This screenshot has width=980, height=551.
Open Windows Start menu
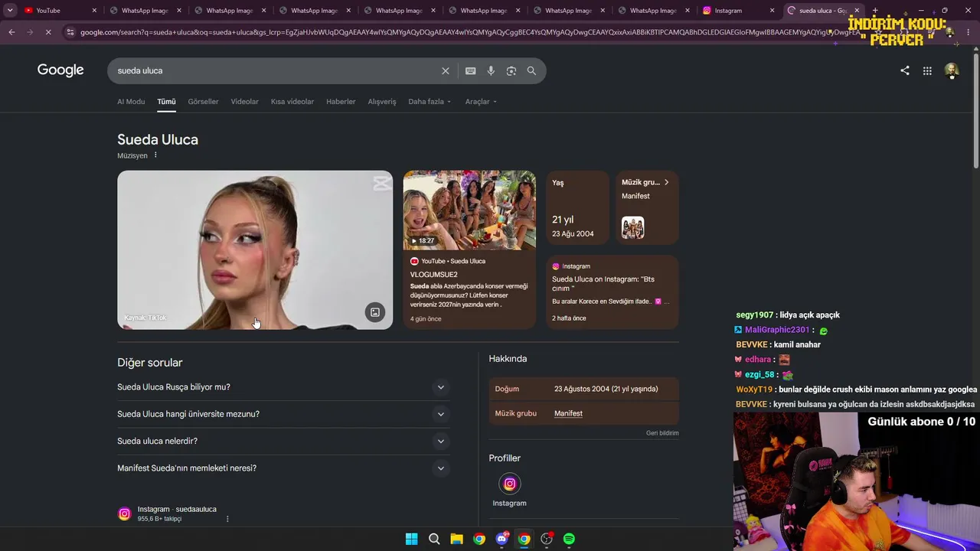point(411,539)
